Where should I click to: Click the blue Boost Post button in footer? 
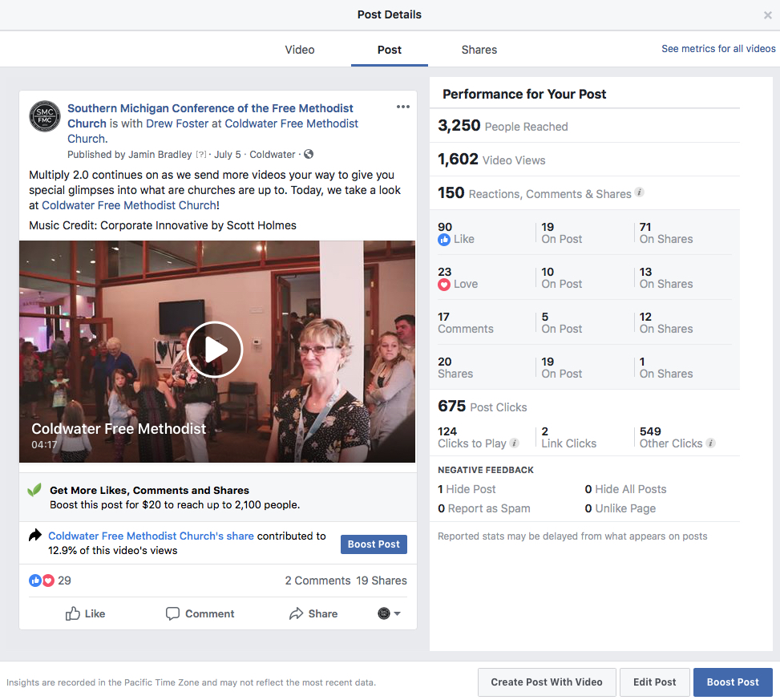click(x=733, y=682)
